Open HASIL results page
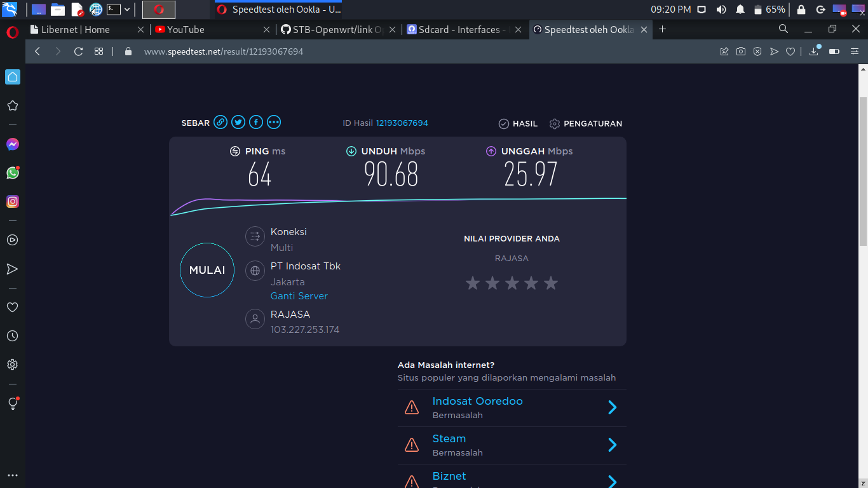Image resolution: width=868 pixels, height=488 pixels. pyautogui.click(x=518, y=124)
